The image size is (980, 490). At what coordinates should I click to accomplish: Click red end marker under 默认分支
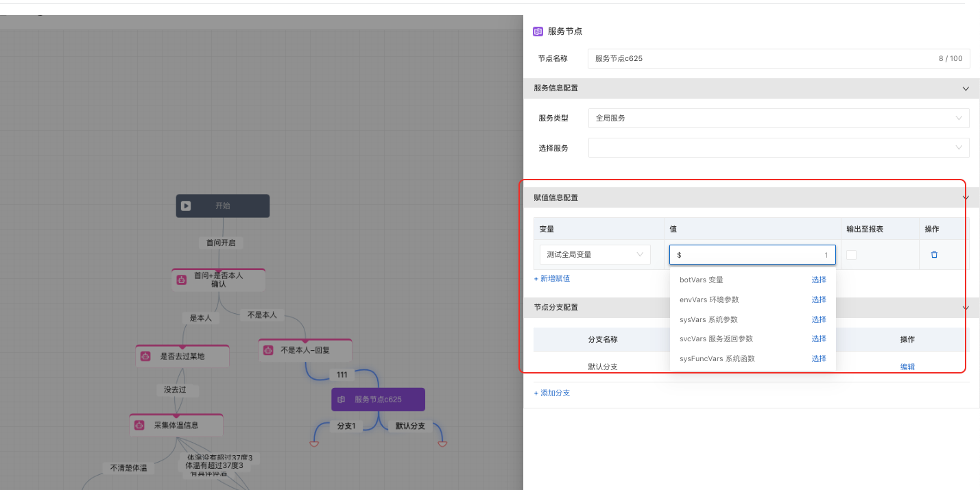[x=442, y=444]
